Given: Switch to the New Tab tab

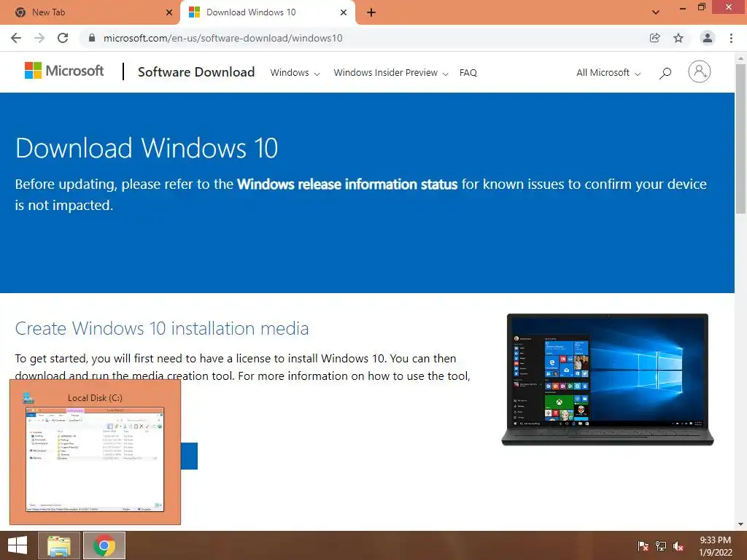Looking at the screenshot, I should pyautogui.click(x=90, y=12).
